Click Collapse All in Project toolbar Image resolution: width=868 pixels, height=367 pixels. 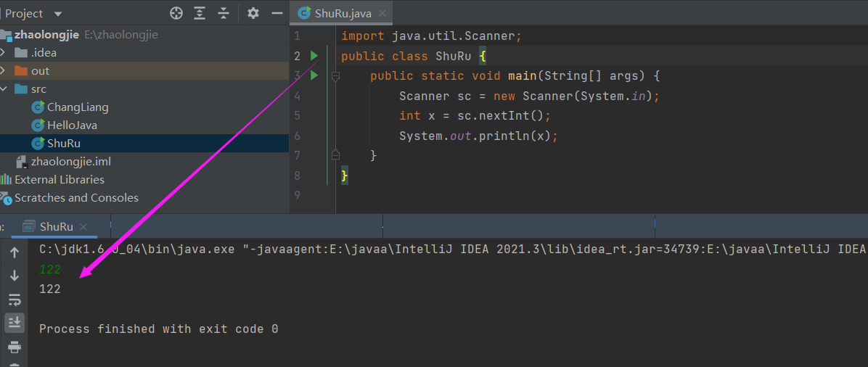pos(224,13)
